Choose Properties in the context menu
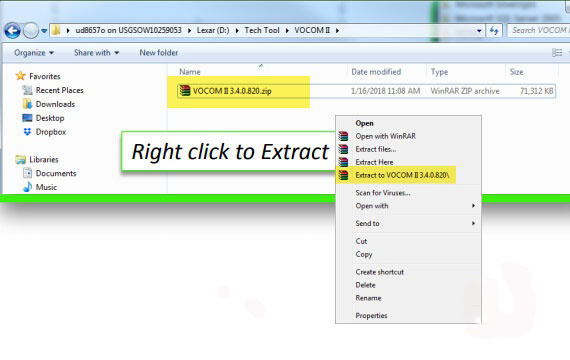Image resolution: width=570 pixels, height=360 pixels. click(371, 316)
